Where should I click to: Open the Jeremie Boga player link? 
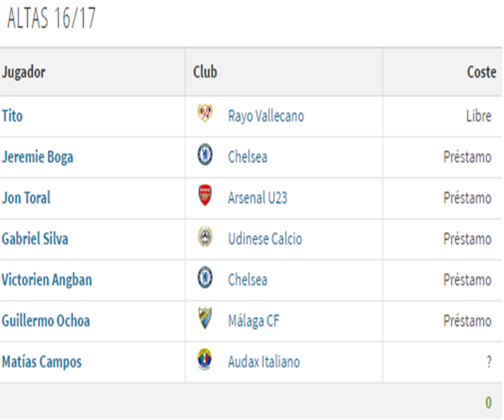[38, 157]
